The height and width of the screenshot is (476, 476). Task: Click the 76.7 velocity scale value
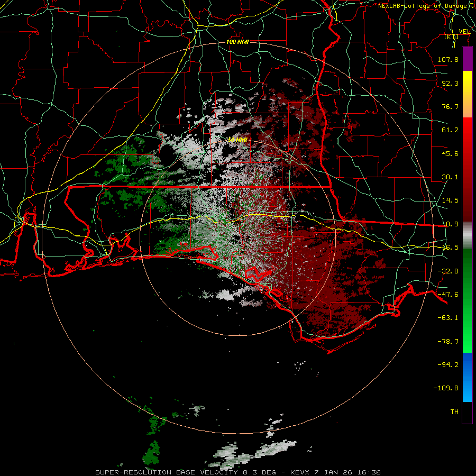point(450,106)
